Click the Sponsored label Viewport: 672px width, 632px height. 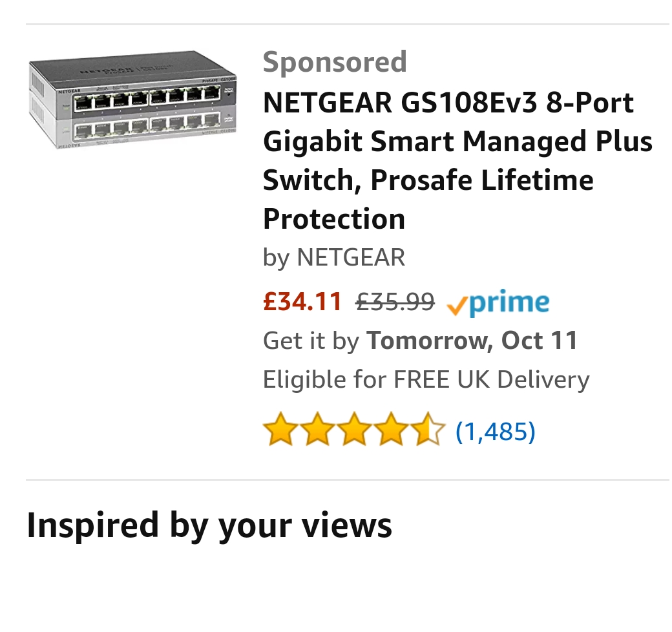click(335, 62)
